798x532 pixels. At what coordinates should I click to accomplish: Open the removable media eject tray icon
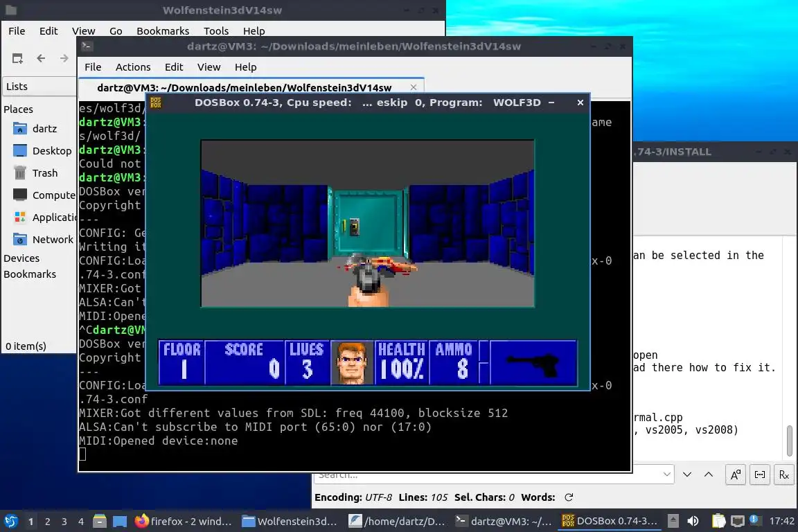point(673,521)
